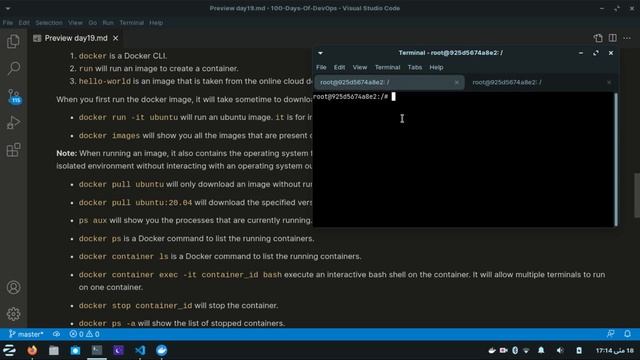Viewport: 640px width, 360px height.
Task: Open the Zorin start menu in the taskbar
Action: point(9,350)
